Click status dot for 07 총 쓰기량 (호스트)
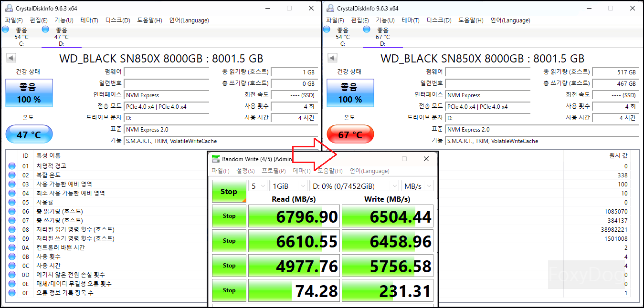The image size is (644, 308). click(x=12, y=220)
